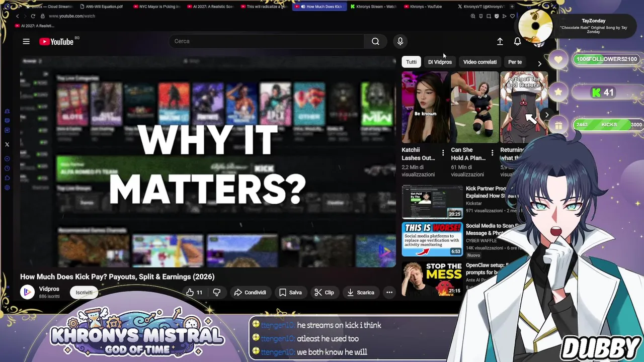Image resolution: width=644 pixels, height=362 pixels.
Task: Open extensions cube icon in browser sidebar
Action: [7, 178]
